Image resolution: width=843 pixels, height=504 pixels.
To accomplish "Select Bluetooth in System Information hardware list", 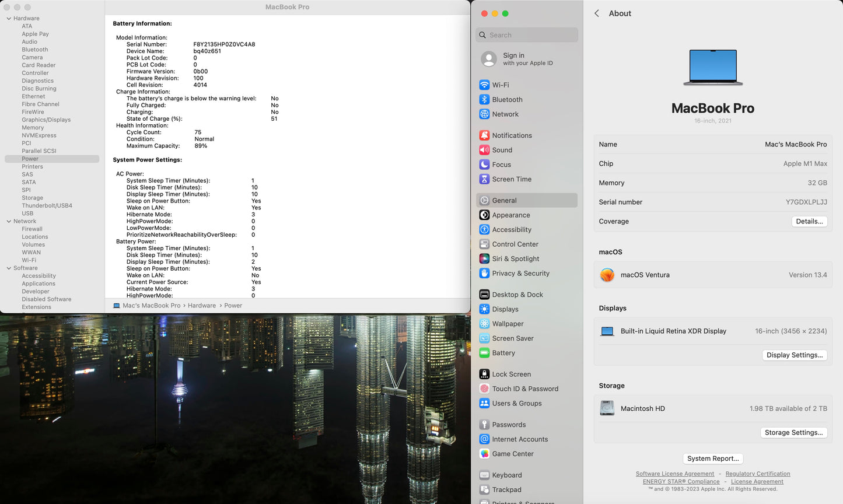I will pos(35,50).
